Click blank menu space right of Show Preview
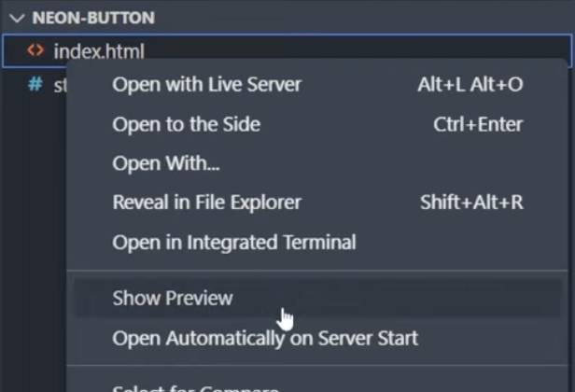The width and height of the screenshot is (575, 392). (420, 299)
